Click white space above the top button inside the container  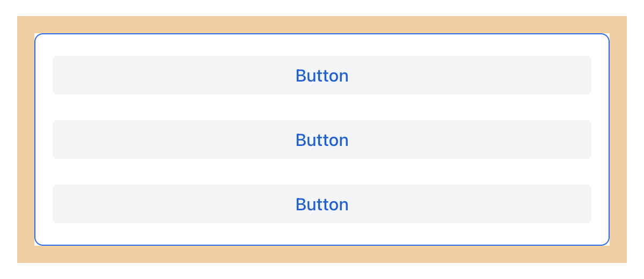pyautogui.click(x=322, y=45)
